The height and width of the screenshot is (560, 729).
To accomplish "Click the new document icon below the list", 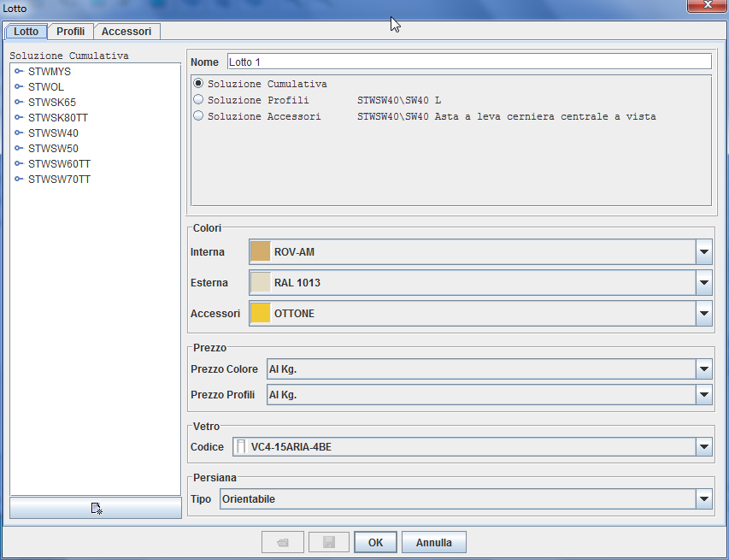I will (96, 508).
